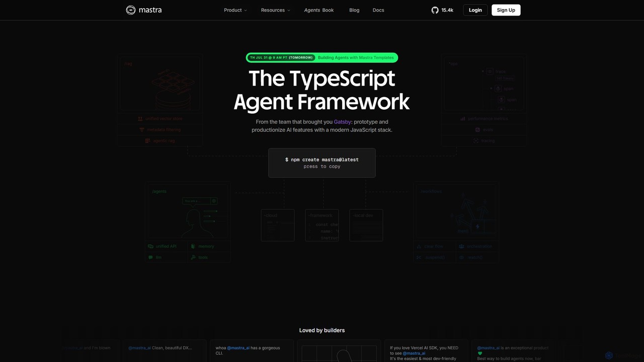The width and height of the screenshot is (644, 362).
Task: Click the lightning bolt icon in workflows diagram
Action: click(x=477, y=227)
